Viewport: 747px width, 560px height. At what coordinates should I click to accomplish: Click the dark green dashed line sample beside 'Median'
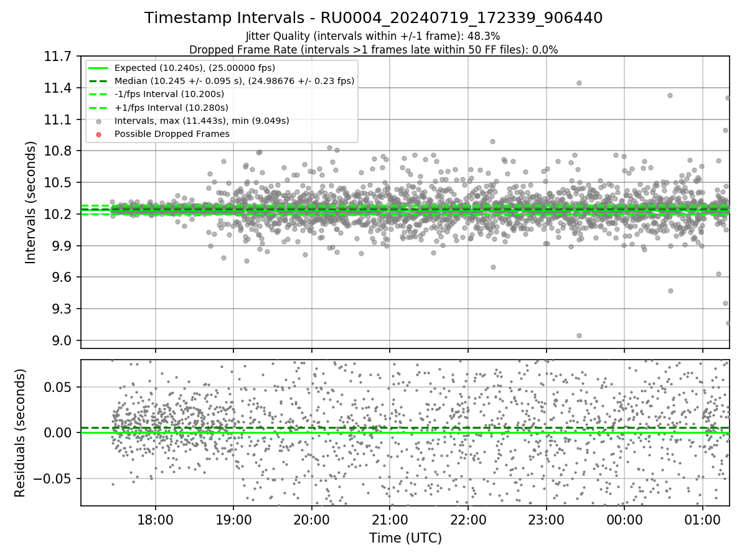[x=99, y=81]
